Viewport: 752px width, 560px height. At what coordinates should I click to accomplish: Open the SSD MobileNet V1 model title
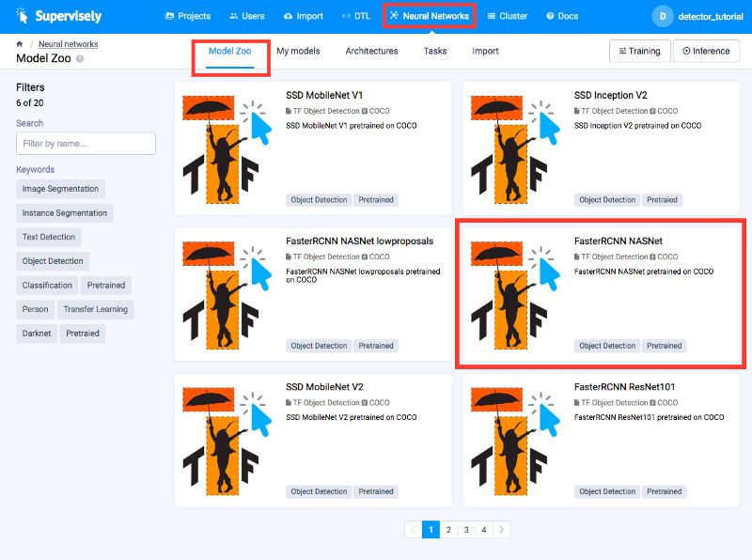[324, 96]
